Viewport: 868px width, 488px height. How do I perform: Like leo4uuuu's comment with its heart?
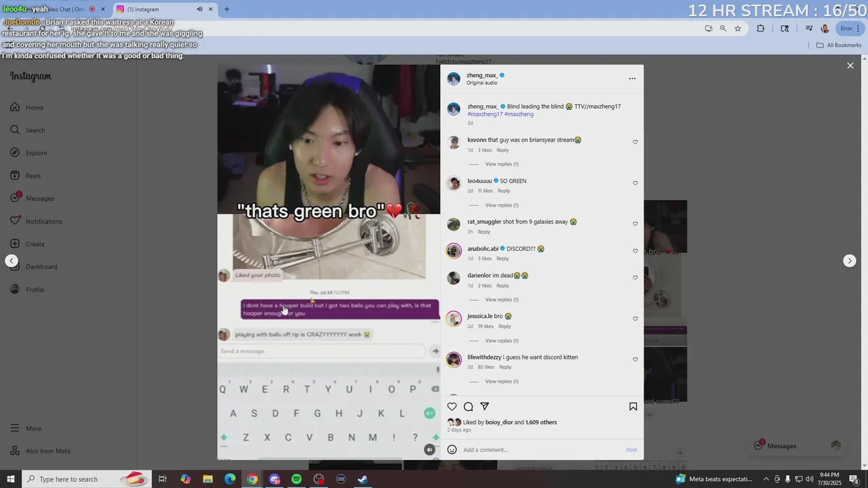635,183
